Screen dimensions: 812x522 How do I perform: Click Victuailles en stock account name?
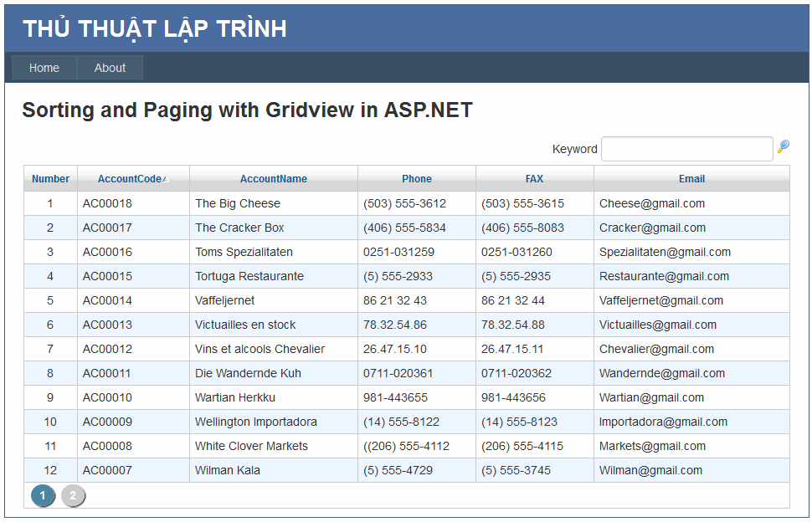pos(245,325)
